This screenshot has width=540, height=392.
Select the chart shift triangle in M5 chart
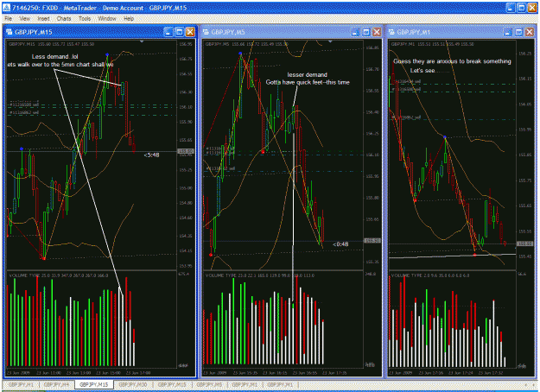pos(330,41)
